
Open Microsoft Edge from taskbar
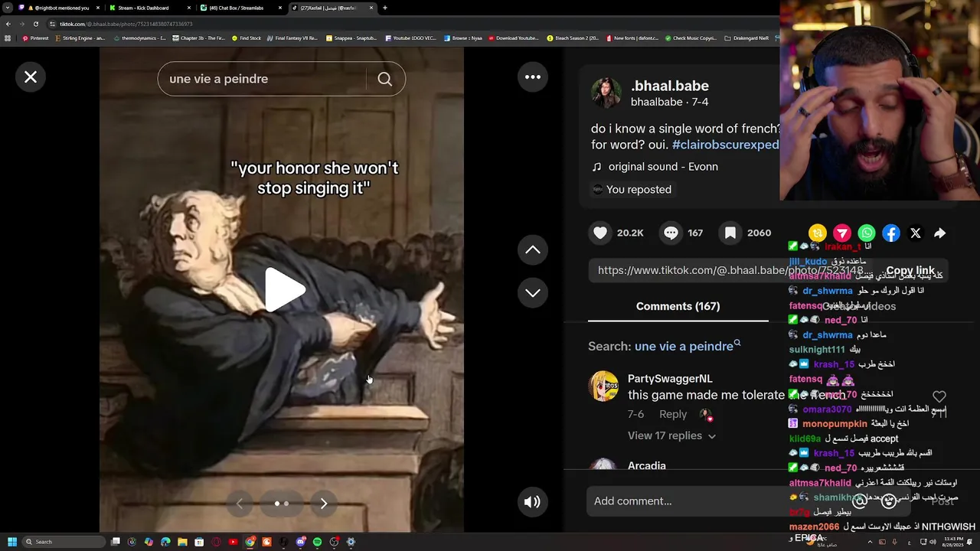tap(165, 542)
